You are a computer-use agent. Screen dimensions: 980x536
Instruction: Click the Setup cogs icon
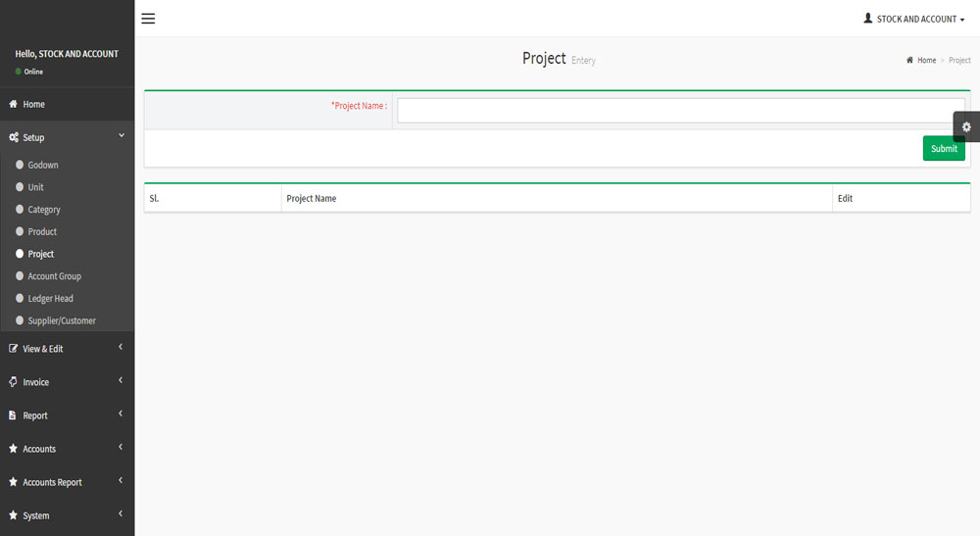tap(14, 137)
